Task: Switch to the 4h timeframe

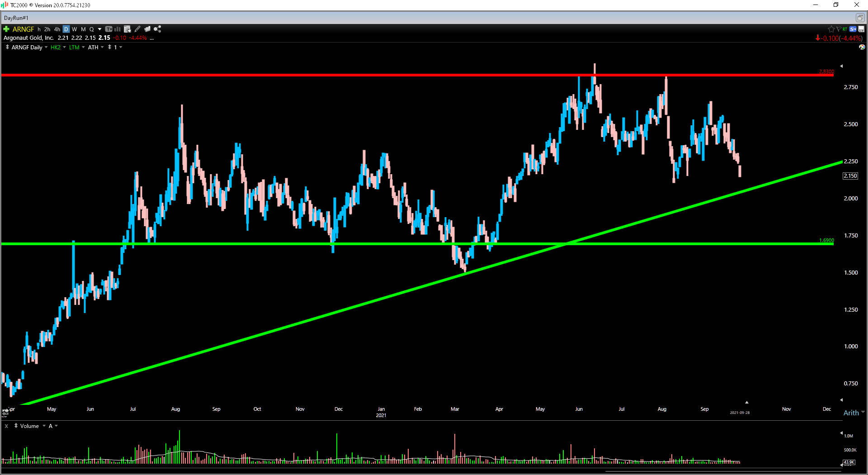Action: coord(57,29)
